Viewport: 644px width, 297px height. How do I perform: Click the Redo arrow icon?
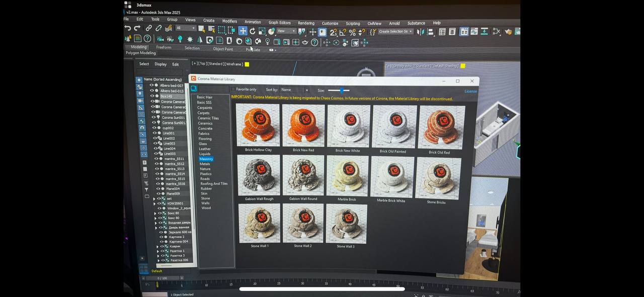(137, 28)
